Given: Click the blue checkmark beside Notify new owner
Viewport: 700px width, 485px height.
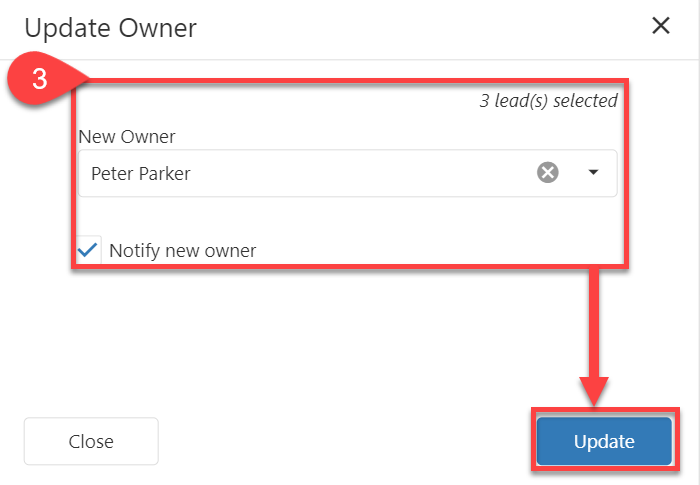Looking at the screenshot, I should coord(89,250).
